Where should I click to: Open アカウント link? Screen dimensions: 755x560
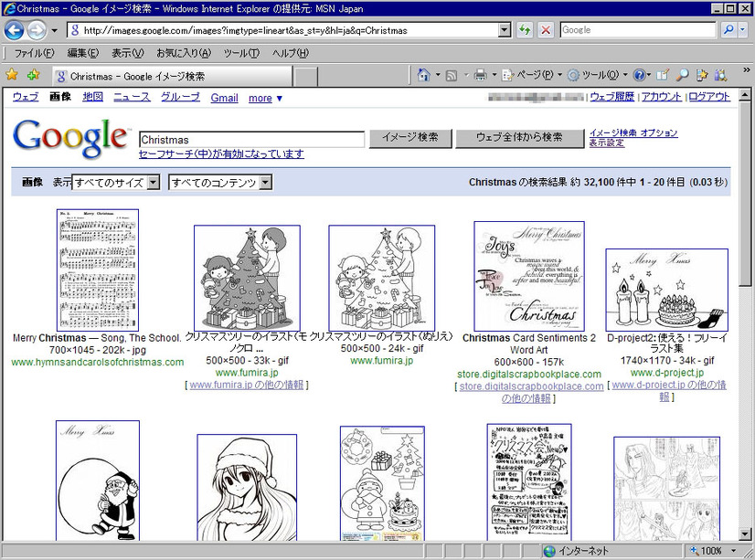pos(662,96)
